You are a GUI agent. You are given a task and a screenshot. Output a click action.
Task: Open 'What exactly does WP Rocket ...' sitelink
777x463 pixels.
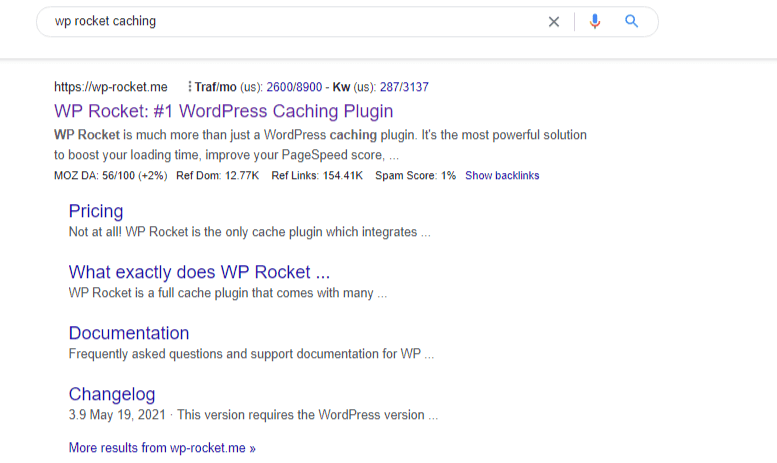click(199, 272)
